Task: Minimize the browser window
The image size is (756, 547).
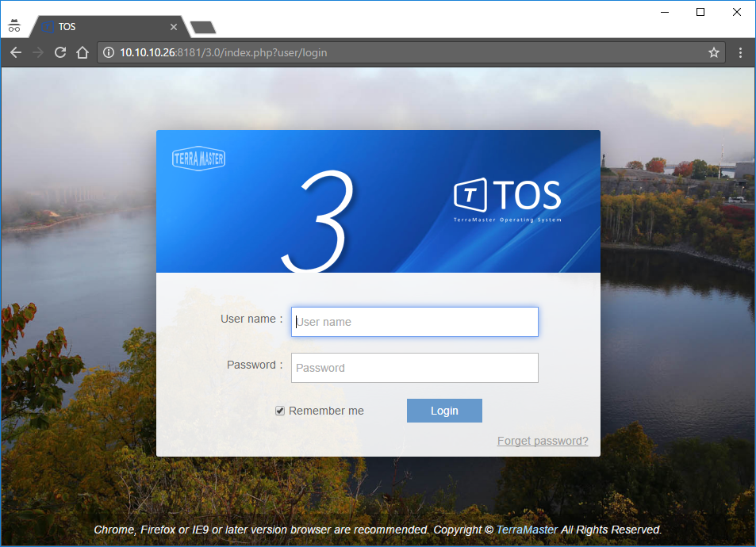Action: click(665, 12)
